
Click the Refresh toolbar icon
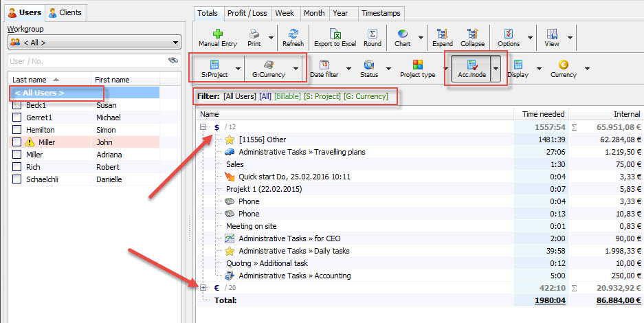tap(293, 34)
